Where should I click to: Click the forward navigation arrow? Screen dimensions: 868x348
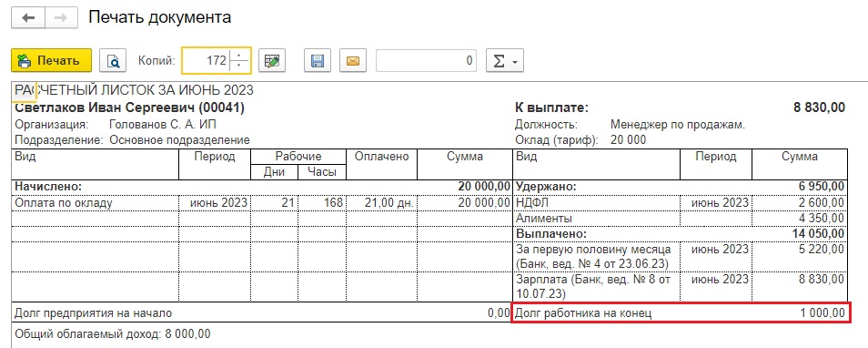61,17
